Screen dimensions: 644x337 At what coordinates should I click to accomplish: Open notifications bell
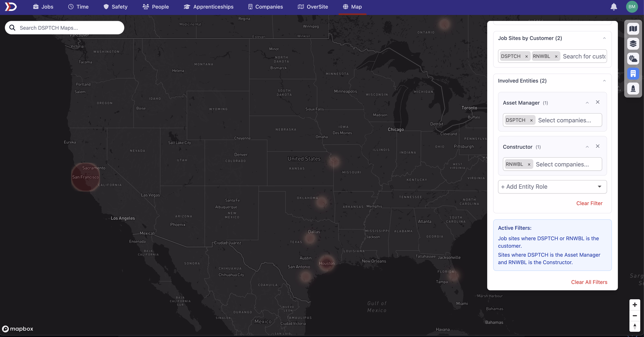click(614, 7)
